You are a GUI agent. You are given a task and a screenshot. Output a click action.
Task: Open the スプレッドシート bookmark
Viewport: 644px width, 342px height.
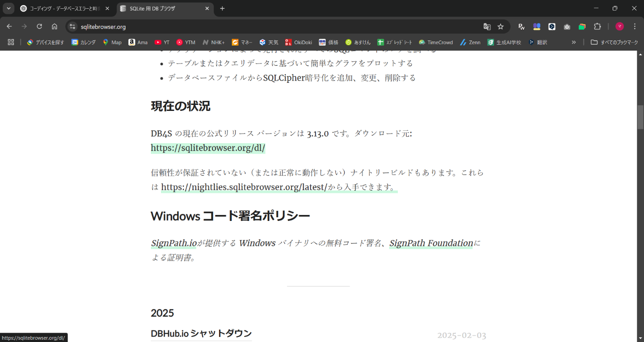[395, 42]
